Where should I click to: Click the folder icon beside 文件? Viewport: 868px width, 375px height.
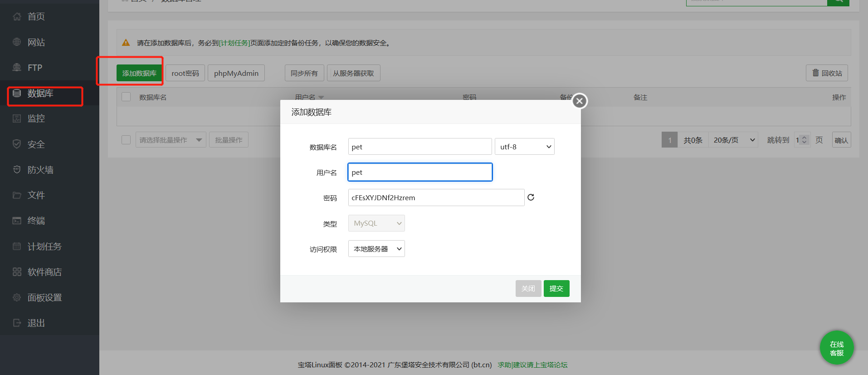point(17,195)
